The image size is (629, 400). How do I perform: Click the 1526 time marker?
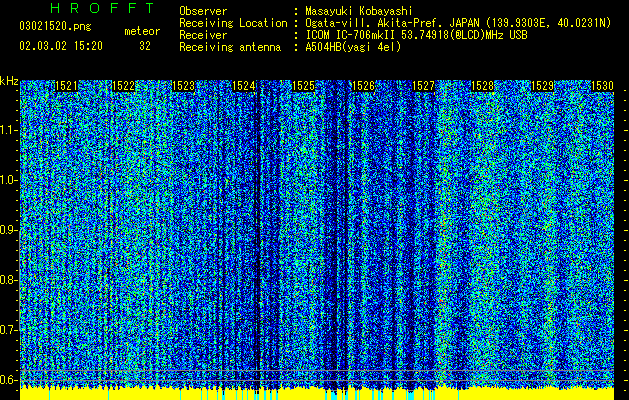[363, 86]
